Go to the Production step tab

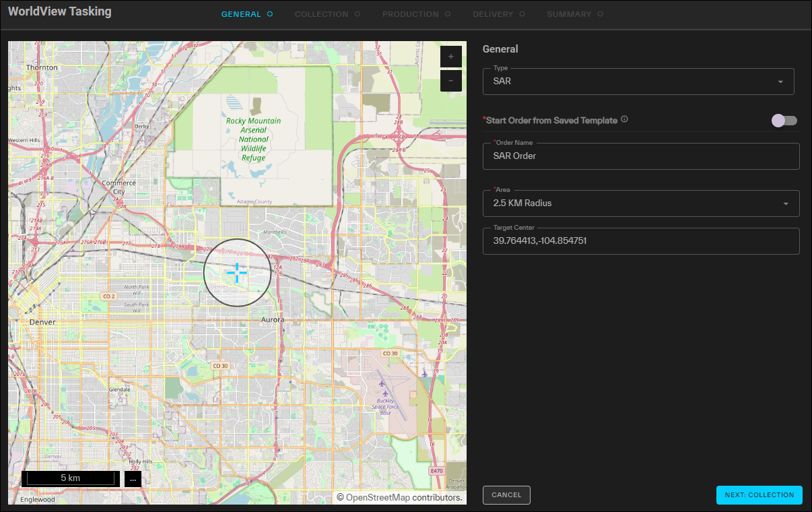coord(411,14)
